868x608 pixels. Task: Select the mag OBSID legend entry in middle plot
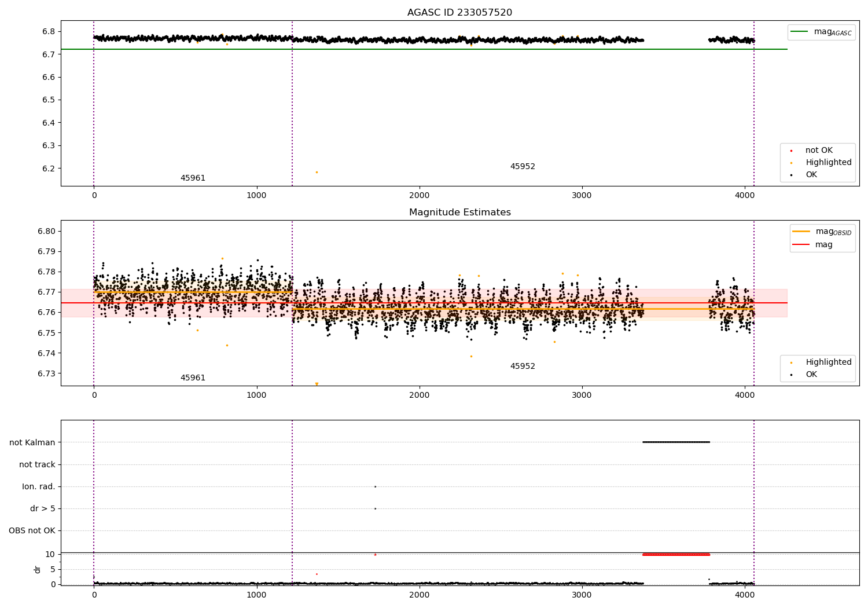click(822, 232)
